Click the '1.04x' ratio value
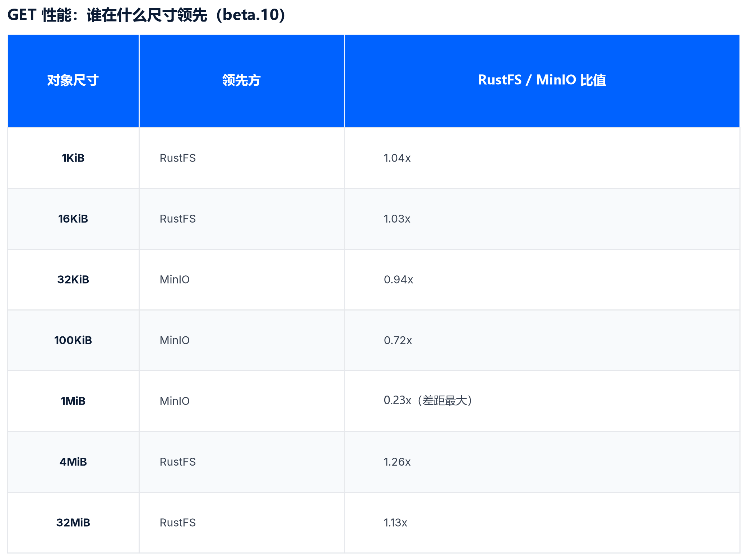747x560 pixels. click(x=397, y=158)
